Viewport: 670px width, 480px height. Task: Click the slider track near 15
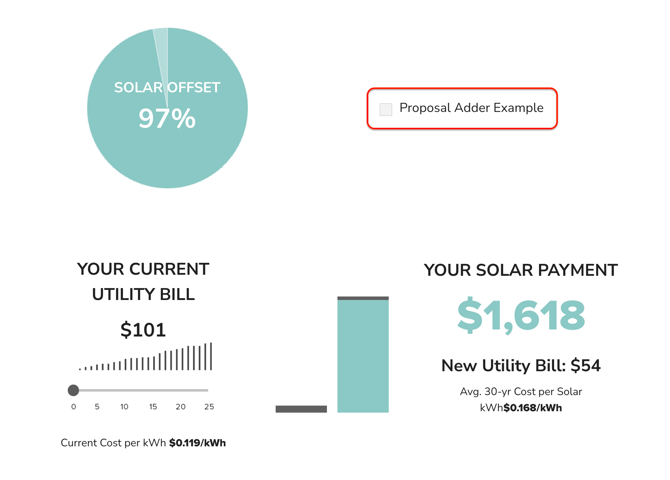tap(154, 390)
